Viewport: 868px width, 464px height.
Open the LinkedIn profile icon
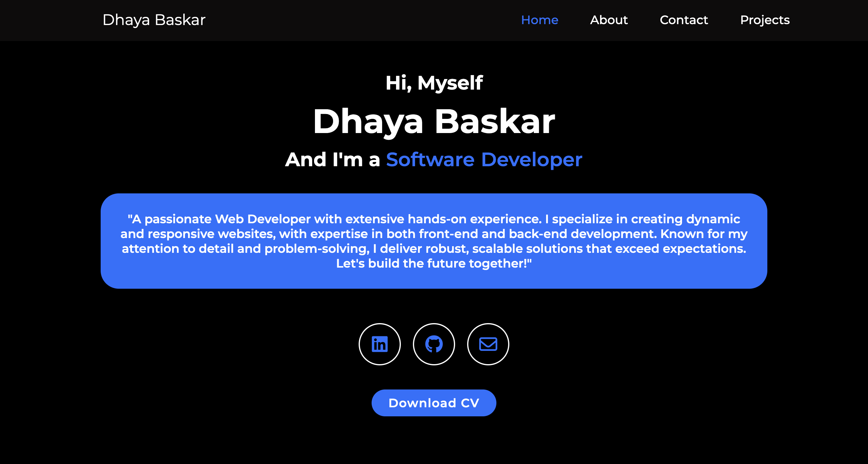pos(380,344)
